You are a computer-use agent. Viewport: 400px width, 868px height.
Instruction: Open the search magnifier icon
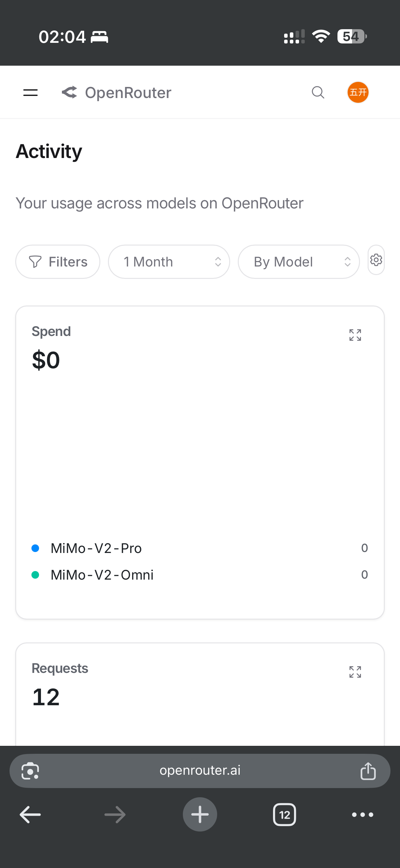318,92
